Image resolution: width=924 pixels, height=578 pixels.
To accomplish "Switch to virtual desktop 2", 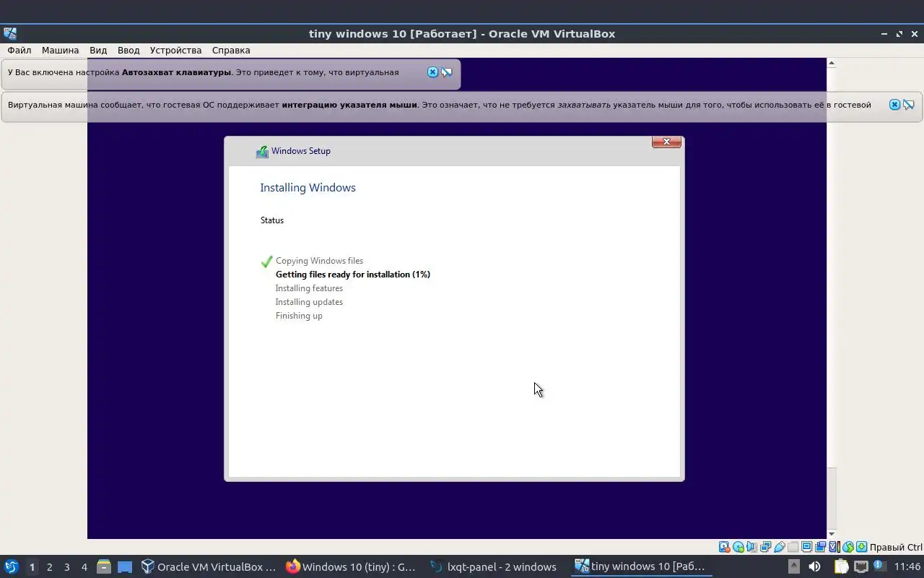I will (49, 567).
